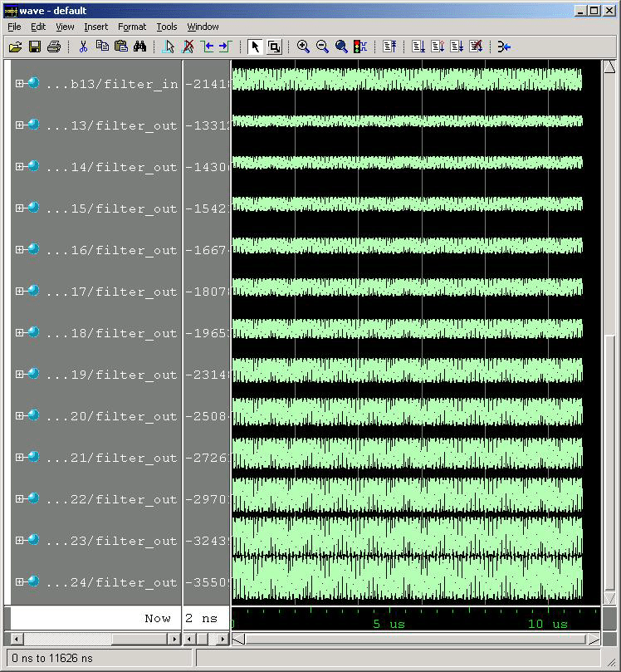621x672 pixels.
Task: Click the 'Now' label in footer
Action: [x=158, y=619]
